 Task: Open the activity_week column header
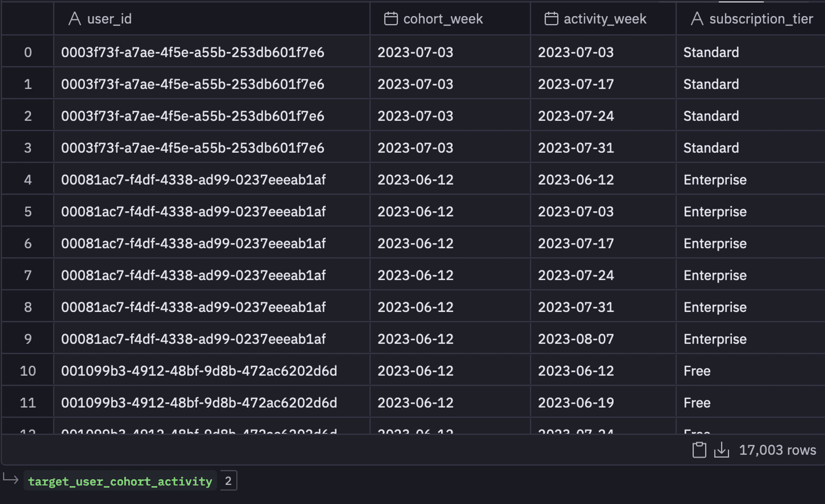603,19
